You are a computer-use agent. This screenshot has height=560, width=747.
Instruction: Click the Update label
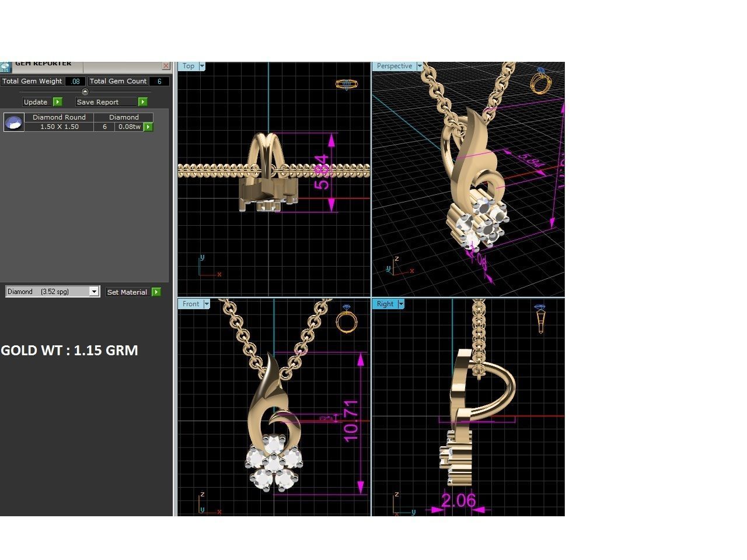(x=36, y=102)
